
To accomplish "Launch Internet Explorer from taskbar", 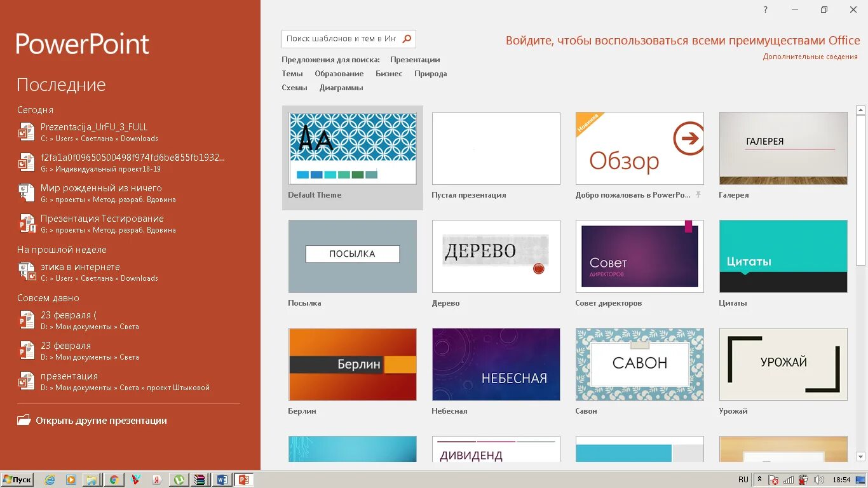I will (x=50, y=480).
